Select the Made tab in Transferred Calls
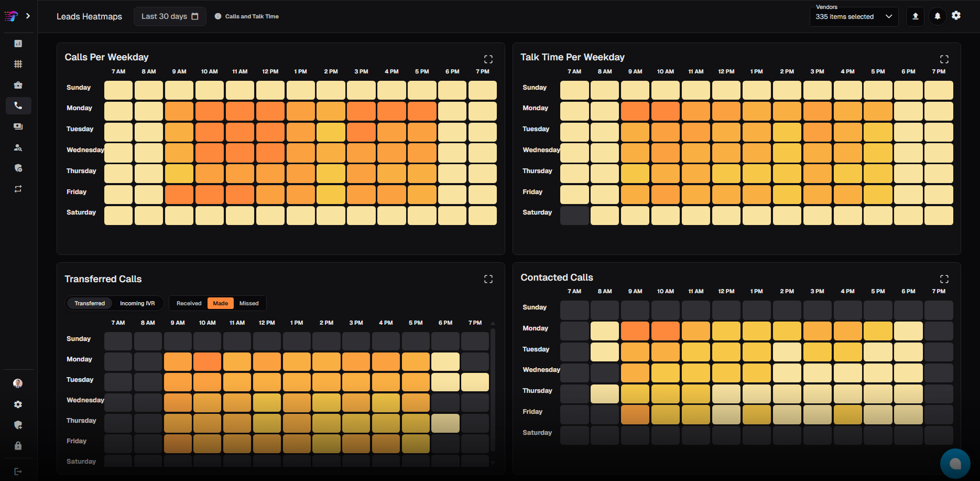The image size is (980, 481). point(221,303)
